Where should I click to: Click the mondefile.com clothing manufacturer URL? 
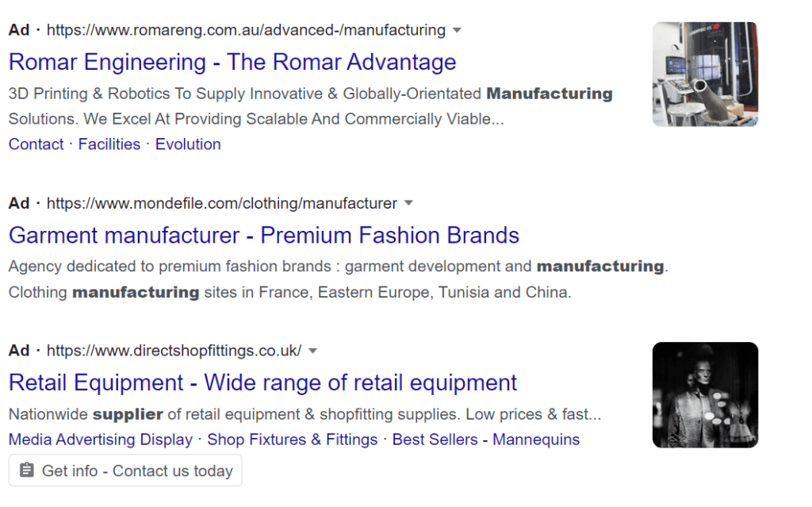[222, 203]
